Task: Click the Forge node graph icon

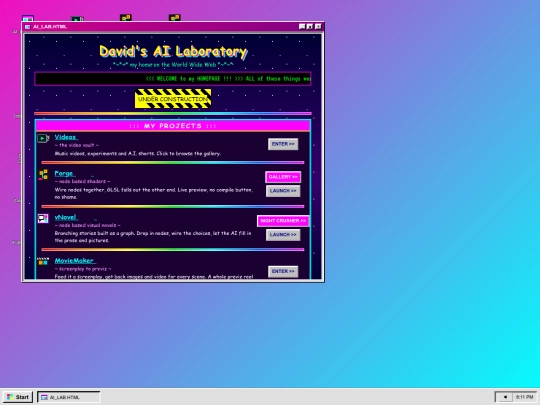Action: [x=43, y=175]
